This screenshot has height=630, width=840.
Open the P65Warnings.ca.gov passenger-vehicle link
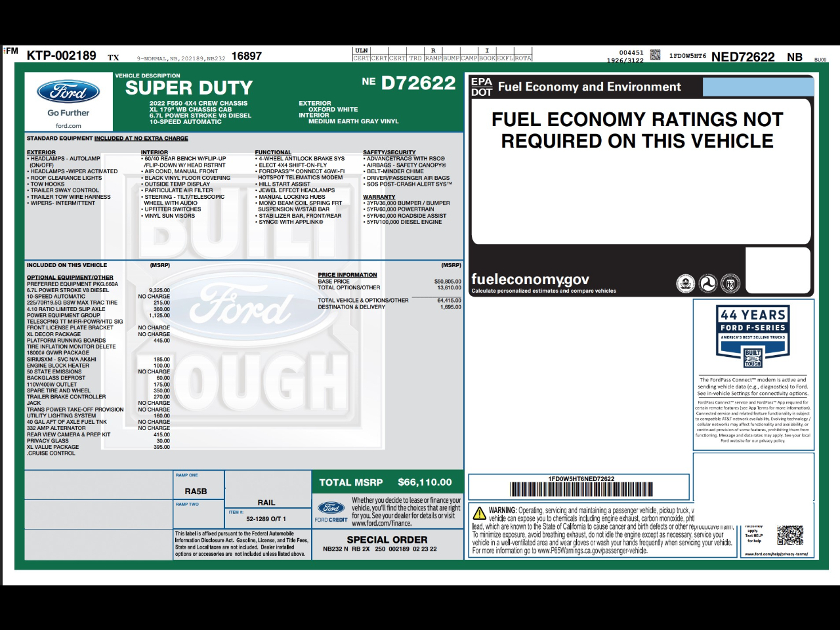(593, 551)
